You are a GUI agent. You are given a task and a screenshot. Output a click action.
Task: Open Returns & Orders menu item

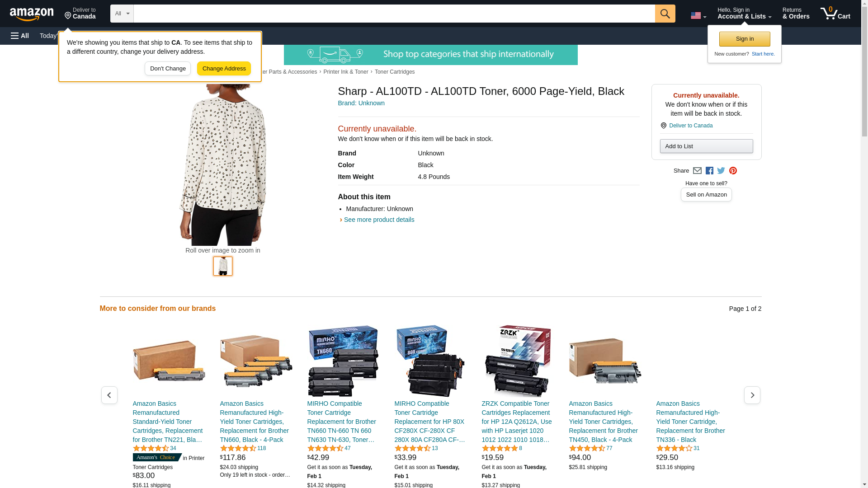tap(796, 14)
